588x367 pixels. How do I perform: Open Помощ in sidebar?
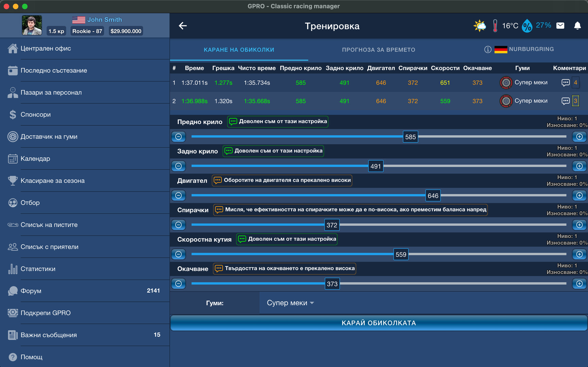coord(85,357)
